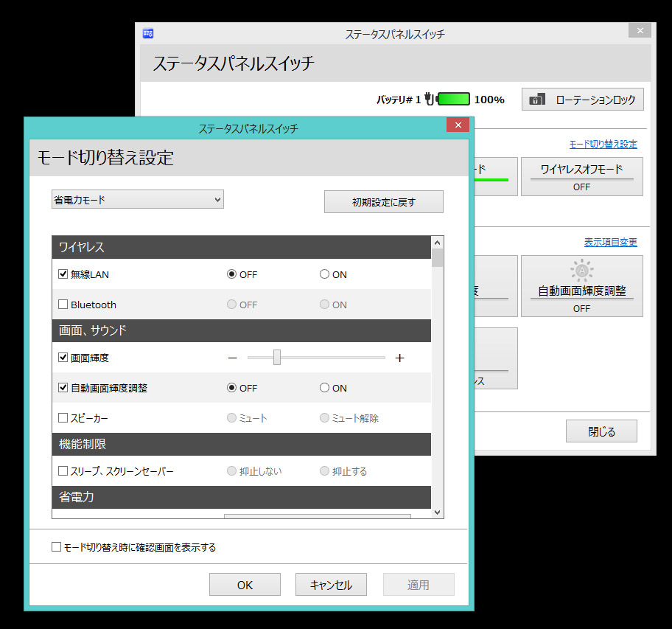Viewport: 672px width, 629px height.
Task: Close the モード切り替え設定 dialog with red X
Action: [458, 125]
